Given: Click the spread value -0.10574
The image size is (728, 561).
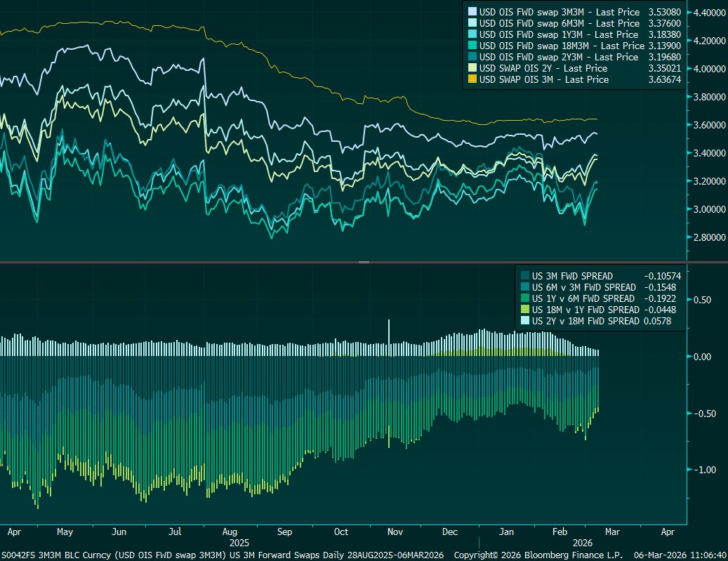Looking at the screenshot, I should [663, 276].
